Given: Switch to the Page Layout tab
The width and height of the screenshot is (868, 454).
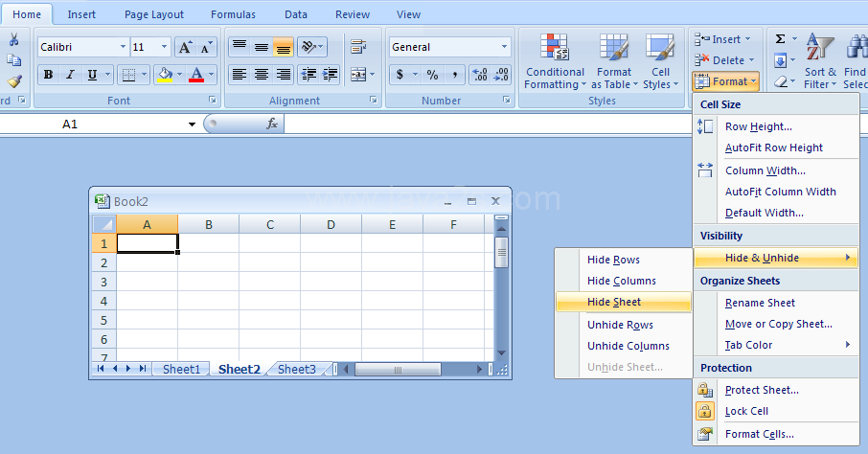Looking at the screenshot, I should [x=154, y=15].
